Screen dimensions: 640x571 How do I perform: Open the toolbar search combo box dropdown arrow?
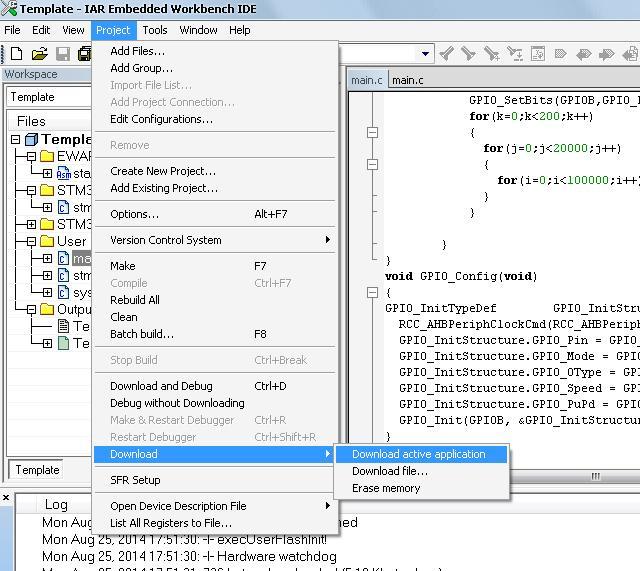(x=425, y=53)
